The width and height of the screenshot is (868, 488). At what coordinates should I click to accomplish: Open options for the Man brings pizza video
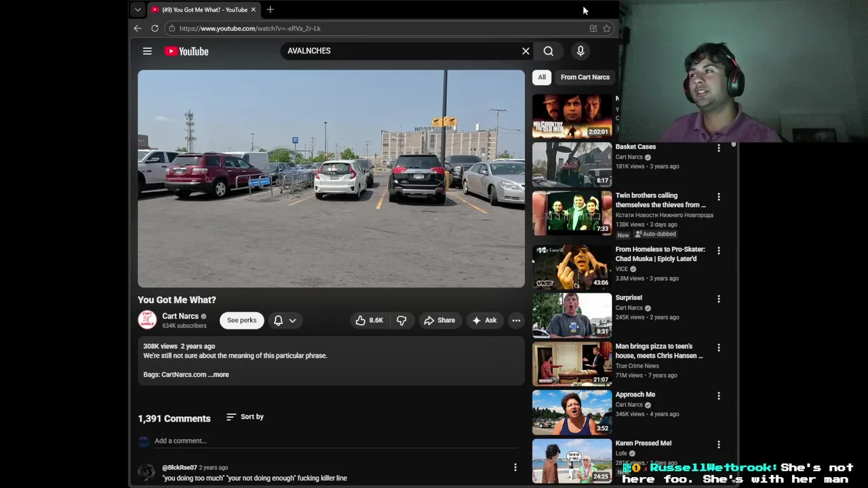pos(719,348)
